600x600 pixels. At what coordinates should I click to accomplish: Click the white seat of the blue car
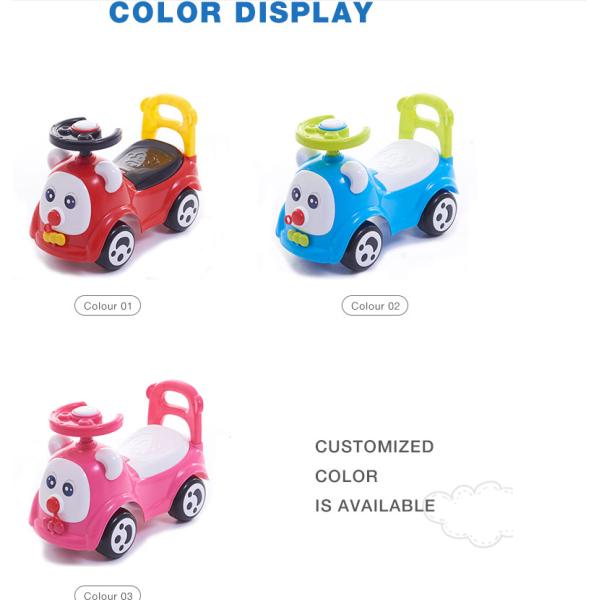click(x=405, y=164)
